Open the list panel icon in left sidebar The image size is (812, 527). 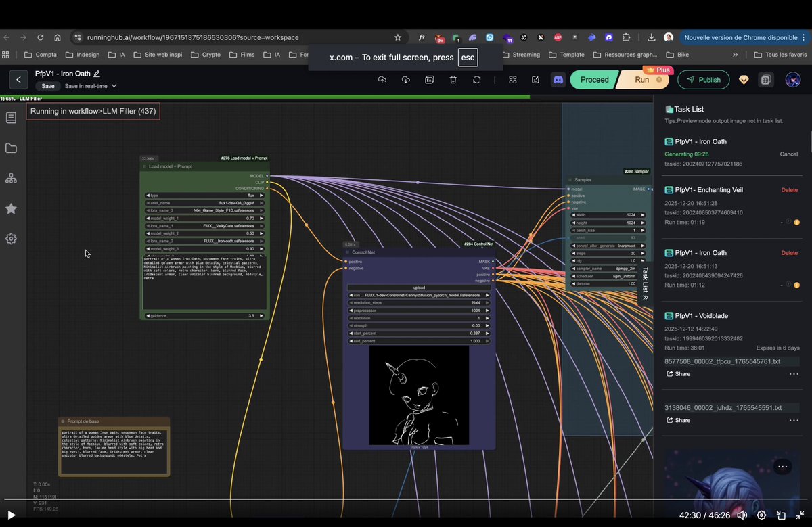(11, 118)
